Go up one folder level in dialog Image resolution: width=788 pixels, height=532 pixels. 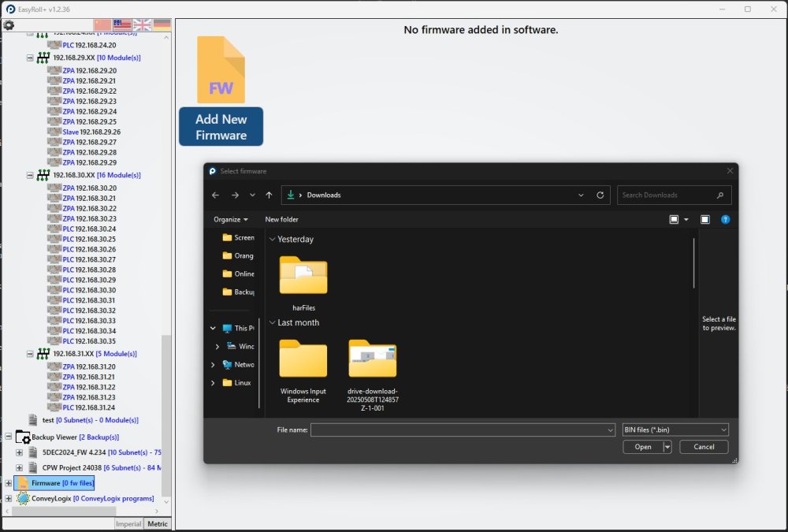tap(269, 195)
